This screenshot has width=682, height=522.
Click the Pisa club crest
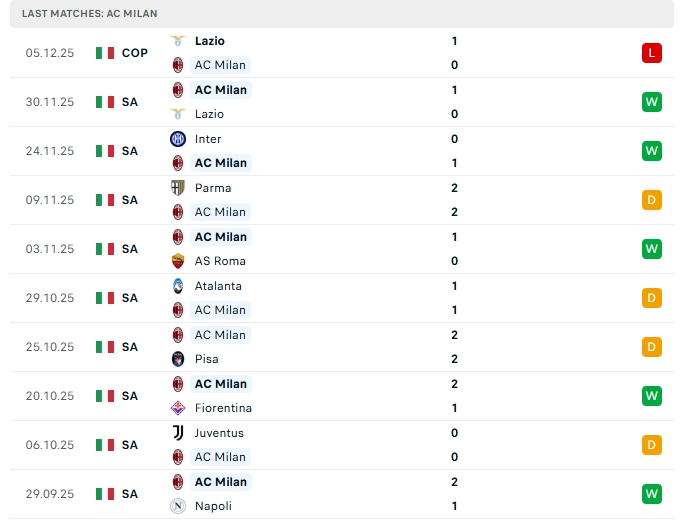point(178,359)
